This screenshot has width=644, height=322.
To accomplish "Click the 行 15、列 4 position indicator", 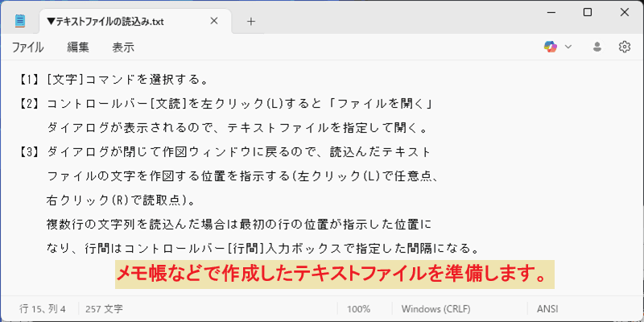I will (x=43, y=309).
